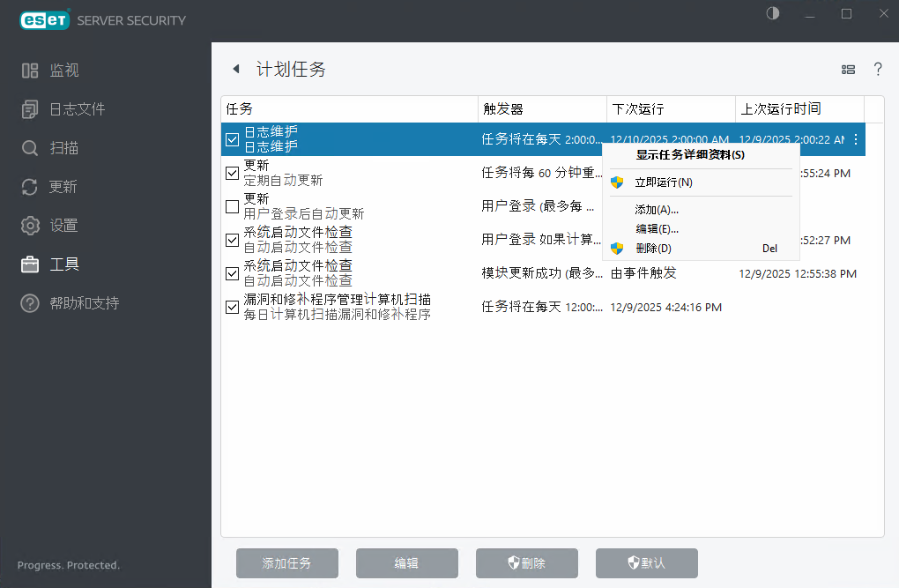Image resolution: width=899 pixels, height=588 pixels.
Task: Open the question mark help icon
Action: pos(878,69)
